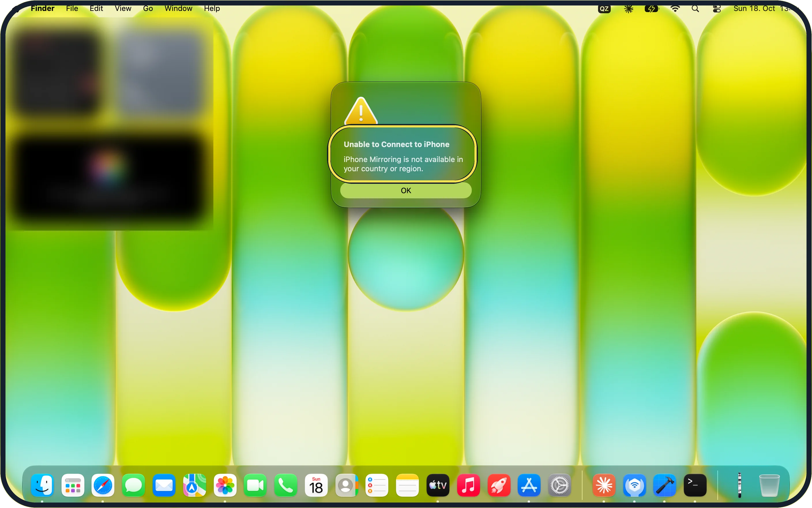Open red rocket app in Dock
The image size is (812, 508).
[499, 485]
